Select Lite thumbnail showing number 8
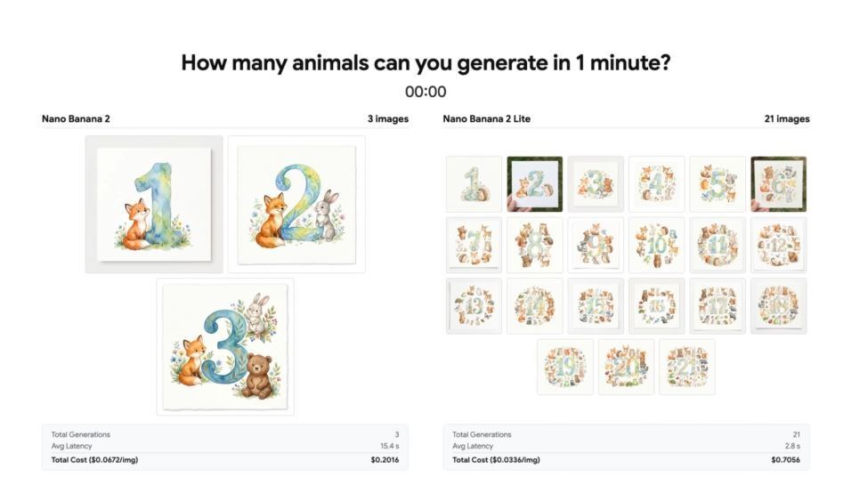 coord(535,245)
